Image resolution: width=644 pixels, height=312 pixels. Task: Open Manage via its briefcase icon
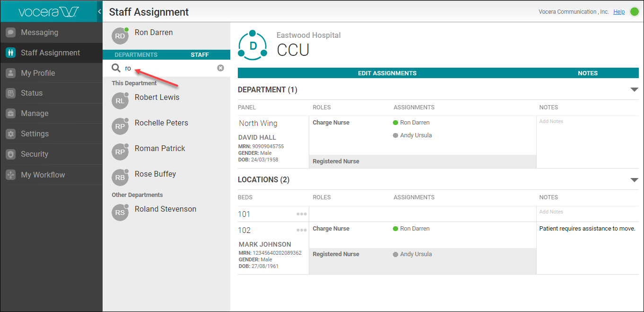[10, 114]
